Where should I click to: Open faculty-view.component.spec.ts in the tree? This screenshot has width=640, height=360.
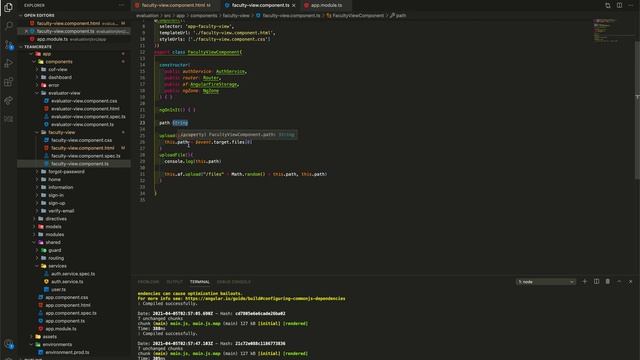[x=86, y=156]
